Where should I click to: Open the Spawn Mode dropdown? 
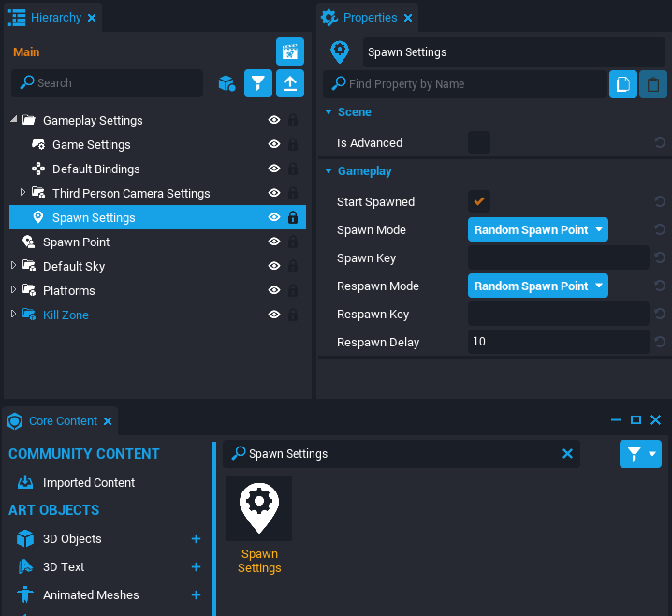click(537, 229)
